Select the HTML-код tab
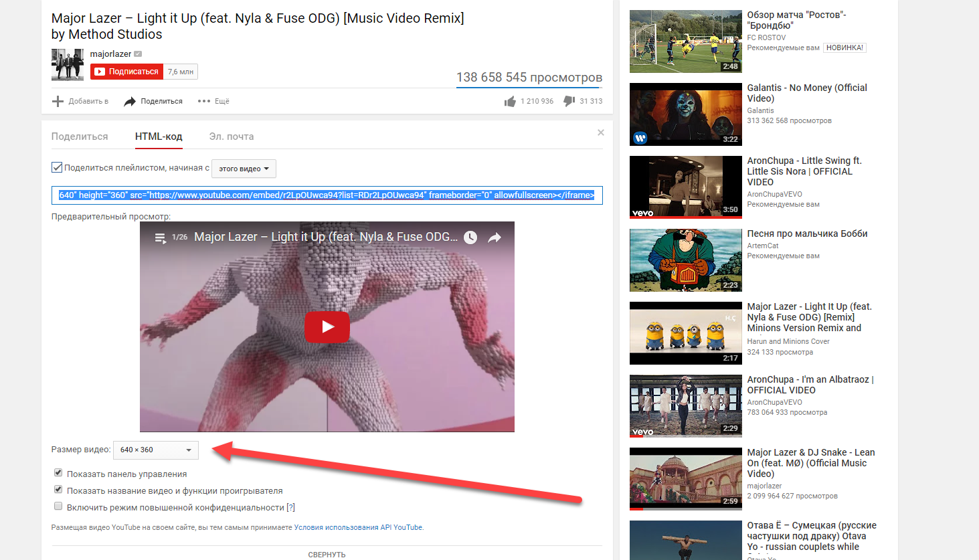Viewport: 979px width, 560px height. point(159,136)
